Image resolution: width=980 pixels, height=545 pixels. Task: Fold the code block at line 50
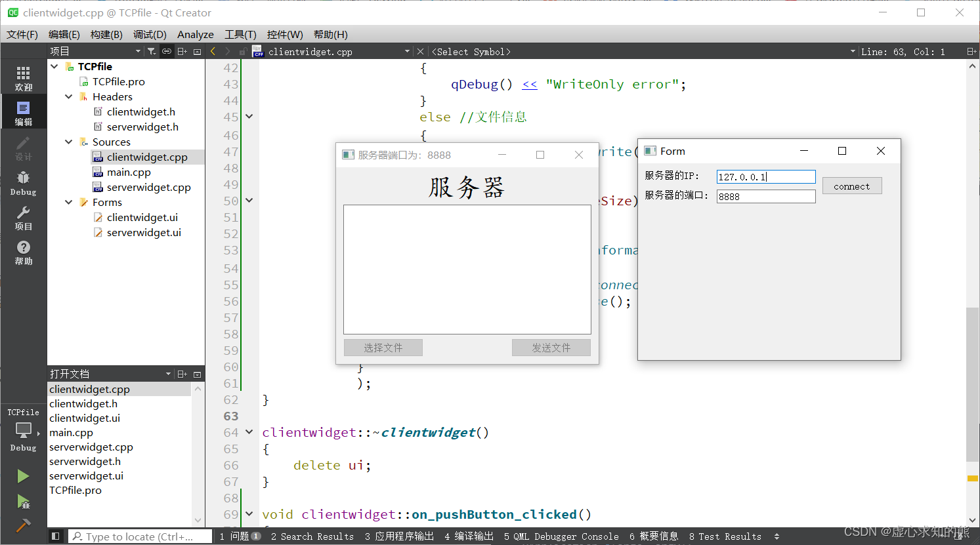click(x=249, y=201)
